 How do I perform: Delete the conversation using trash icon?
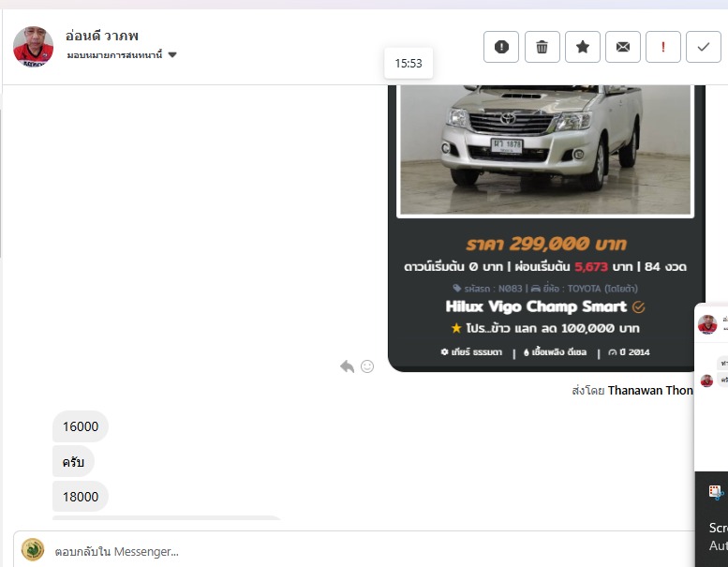point(542,47)
